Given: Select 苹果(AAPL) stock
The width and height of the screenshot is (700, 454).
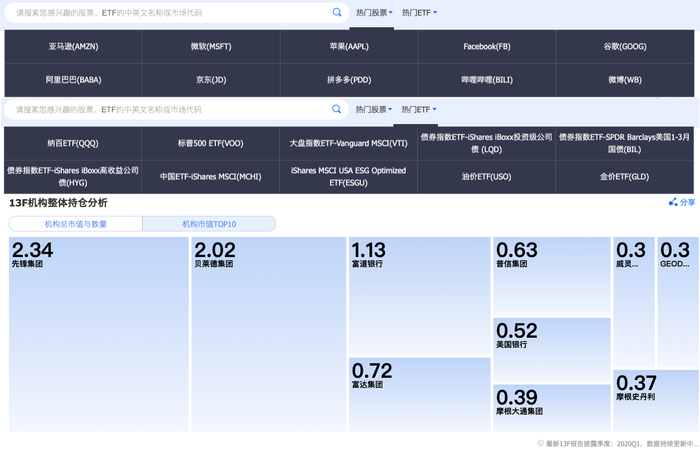Looking at the screenshot, I should [x=349, y=46].
